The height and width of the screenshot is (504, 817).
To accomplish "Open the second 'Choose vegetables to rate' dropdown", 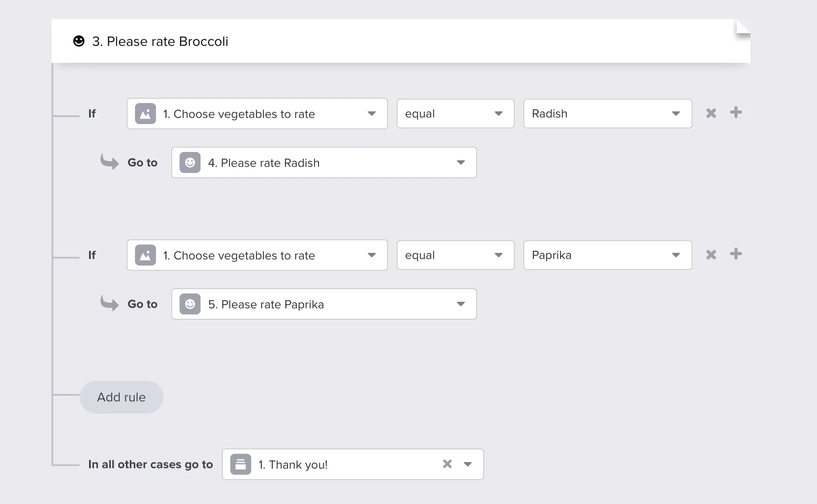I will tap(371, 255).
